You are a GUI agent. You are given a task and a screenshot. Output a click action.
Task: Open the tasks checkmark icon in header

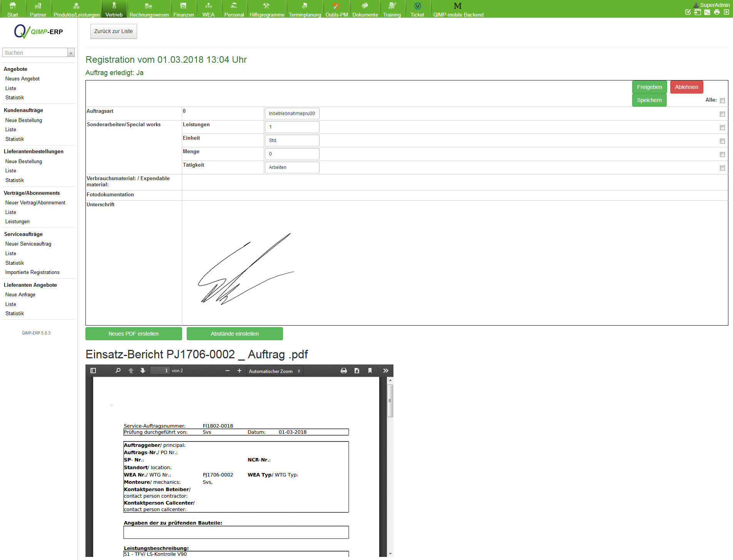point(688,12)
